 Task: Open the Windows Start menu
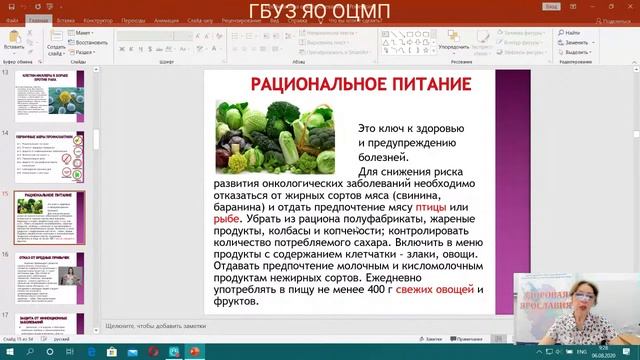tap(10, 351)
